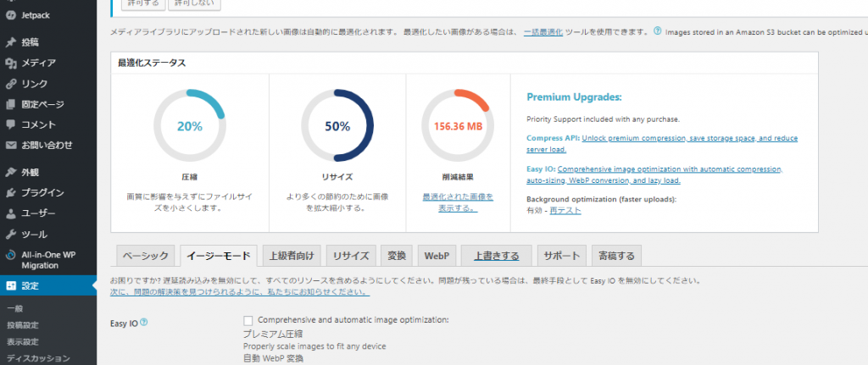This screenshot has height=365, width=868.
Task: Open the WebP tab
Action: (437, 256)
